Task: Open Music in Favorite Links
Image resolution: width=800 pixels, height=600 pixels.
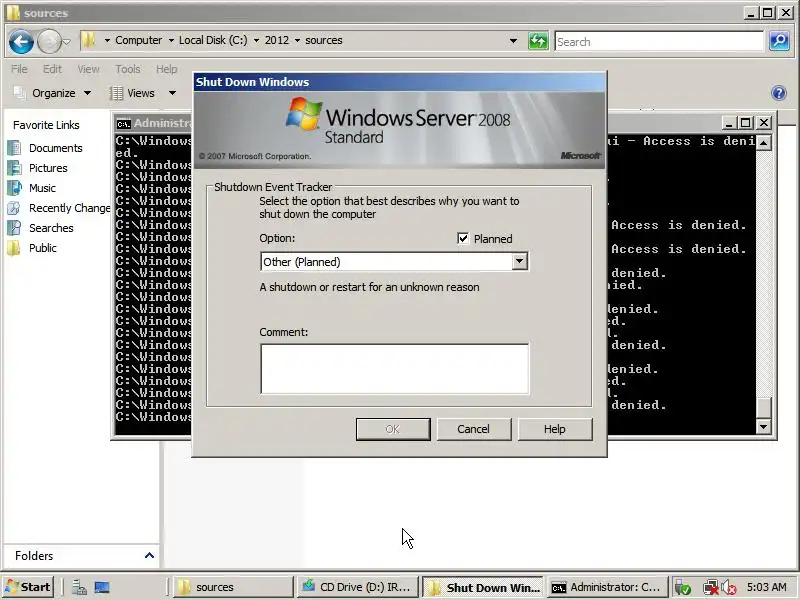Action: pos(42,188)
